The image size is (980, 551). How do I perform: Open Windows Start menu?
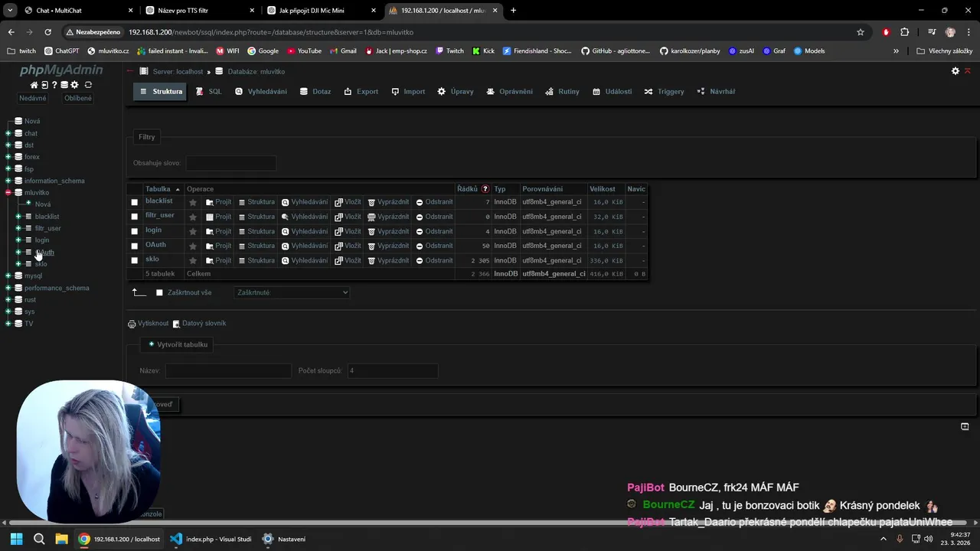pos(16,539)
